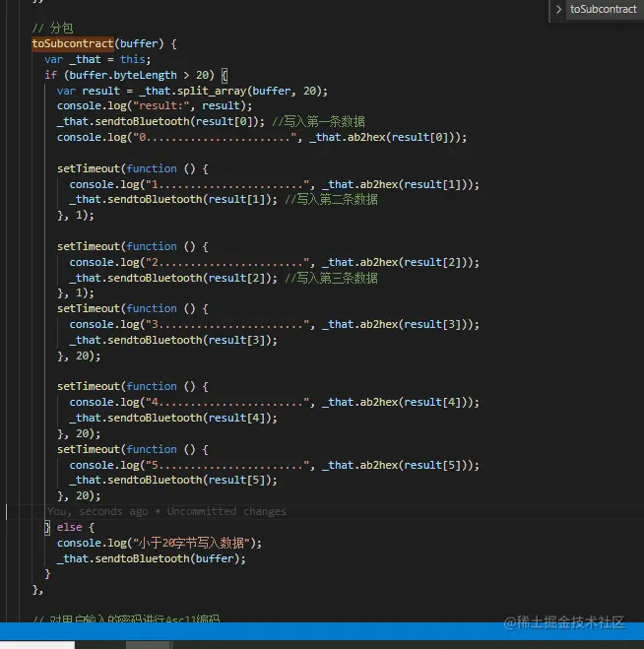Click the breadcrumb chevron before toSubcontract
644x649 pixels.
(x=558, y=9)
